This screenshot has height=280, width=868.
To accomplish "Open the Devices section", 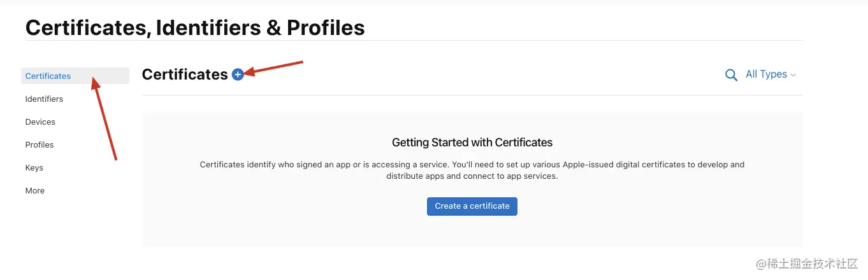I will click(40, 122).
